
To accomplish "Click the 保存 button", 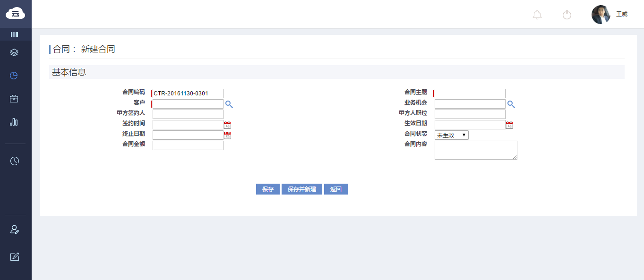I will [x=268, y=189].
